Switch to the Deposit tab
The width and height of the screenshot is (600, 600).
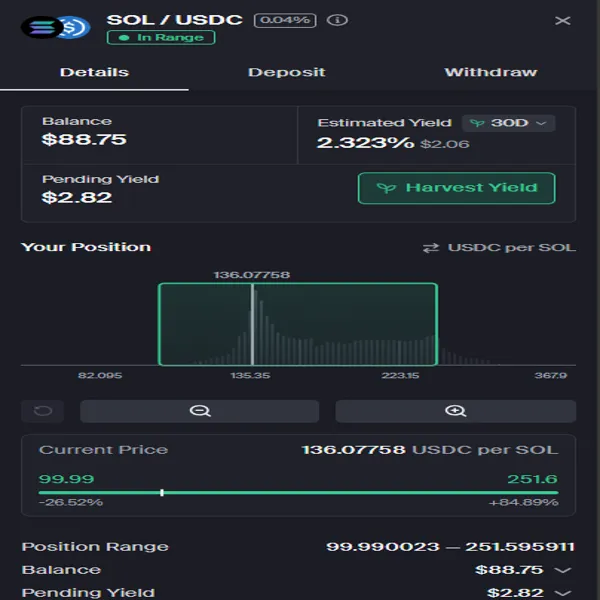coord(287,72)
